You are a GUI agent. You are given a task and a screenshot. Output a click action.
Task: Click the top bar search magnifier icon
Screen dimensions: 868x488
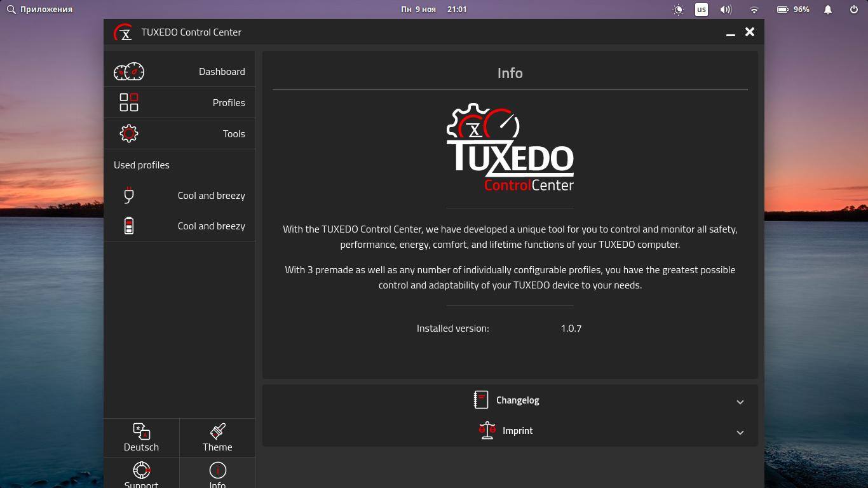[11, 10]
